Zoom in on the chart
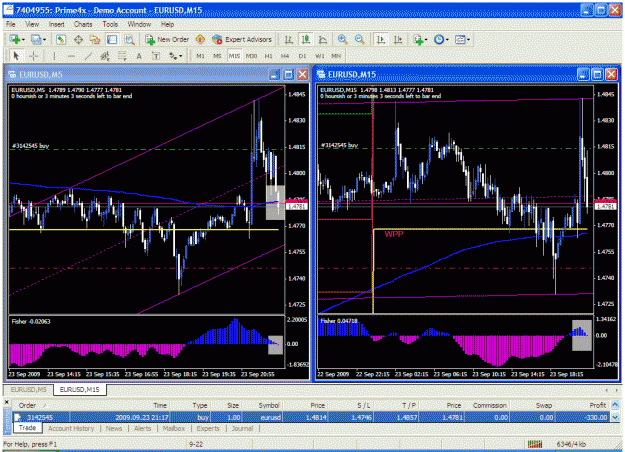This screenshot has width=625, height=452. click(x=342, y=39)
